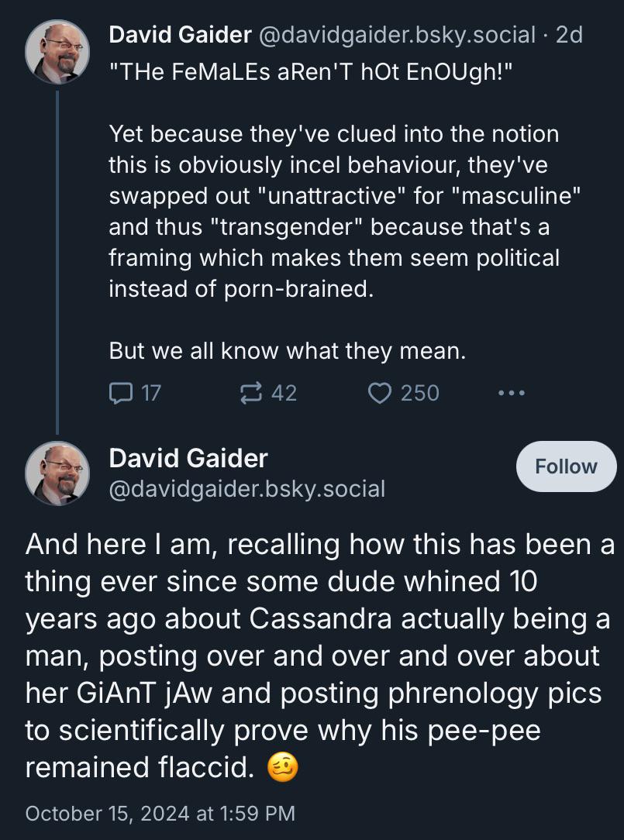Image resolution: width=624 pixels, height=840 pixels.
Task: Click the 42 repost count
Action: point(284,393)
